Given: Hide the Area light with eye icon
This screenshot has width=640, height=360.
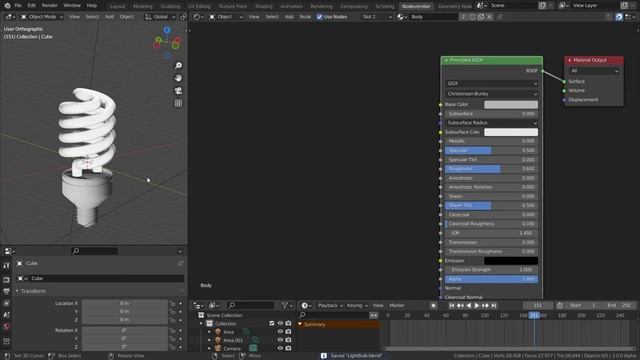Looking at the screenshot, I should click(280, 332).
